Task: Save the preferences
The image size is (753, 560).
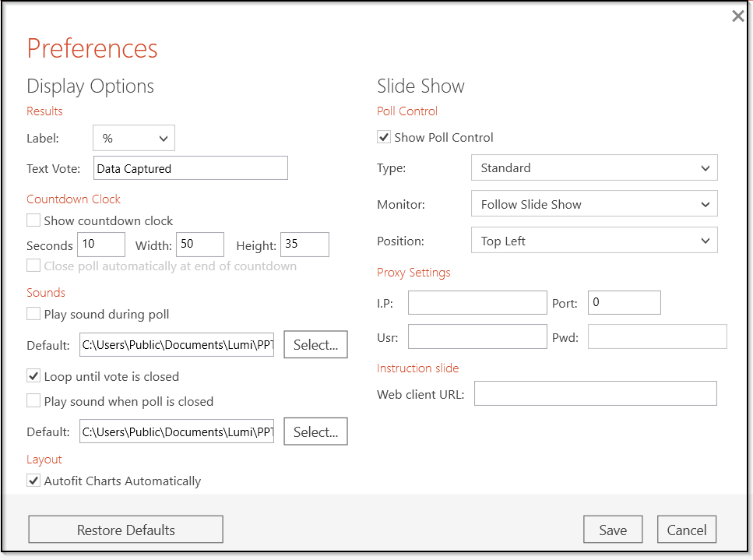Action: [x=613, y=530]
